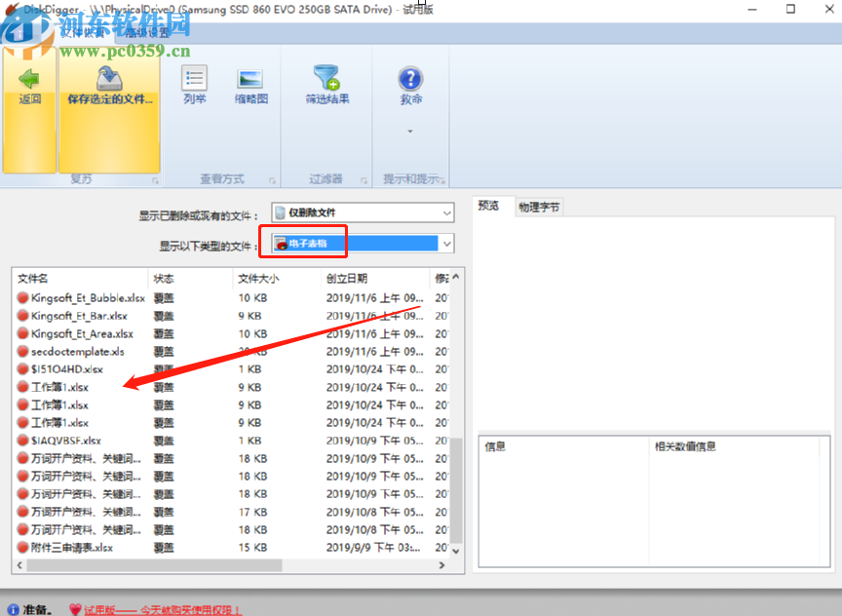Select file $IAQVBSF.xlsx

(66, 441)
